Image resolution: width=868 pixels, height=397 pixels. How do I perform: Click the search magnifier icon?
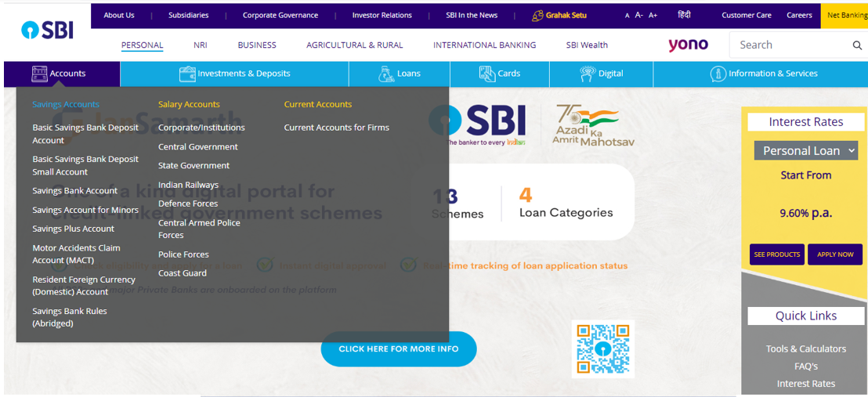pyautogui.click(x=857, y=45)
